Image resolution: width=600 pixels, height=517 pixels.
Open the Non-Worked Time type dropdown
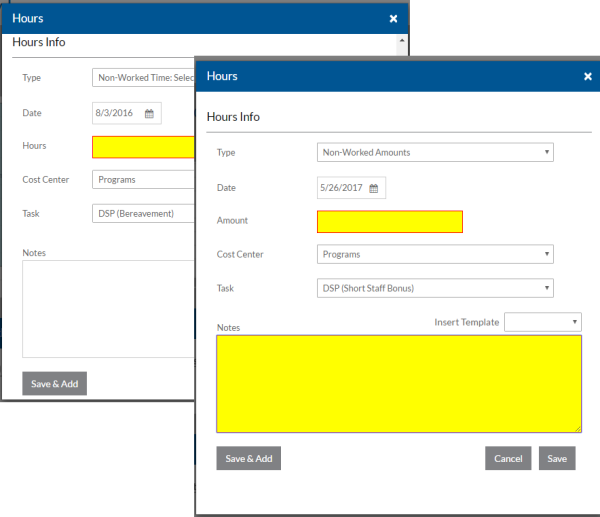coord(143,77)
